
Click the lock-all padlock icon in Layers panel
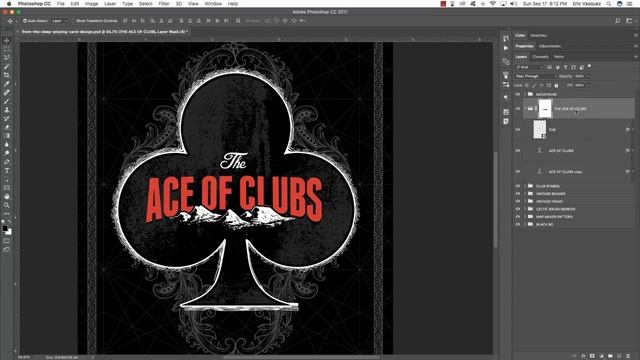556,85
